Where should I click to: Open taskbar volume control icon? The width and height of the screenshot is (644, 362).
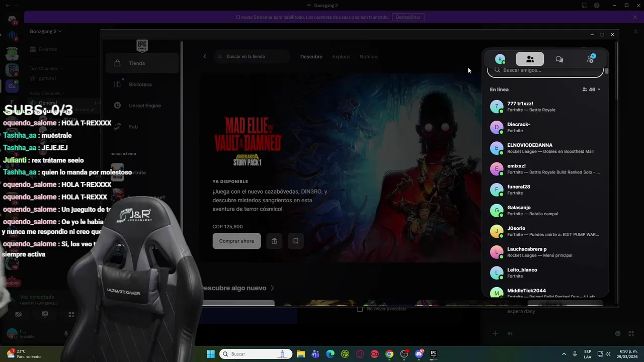(608, 354)
